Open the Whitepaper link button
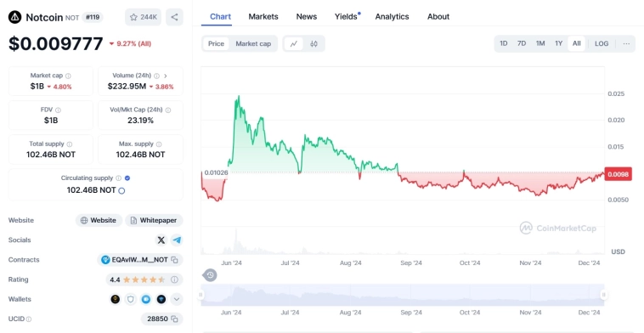Screen dimensions: 644x333 (x=154, y=221)
